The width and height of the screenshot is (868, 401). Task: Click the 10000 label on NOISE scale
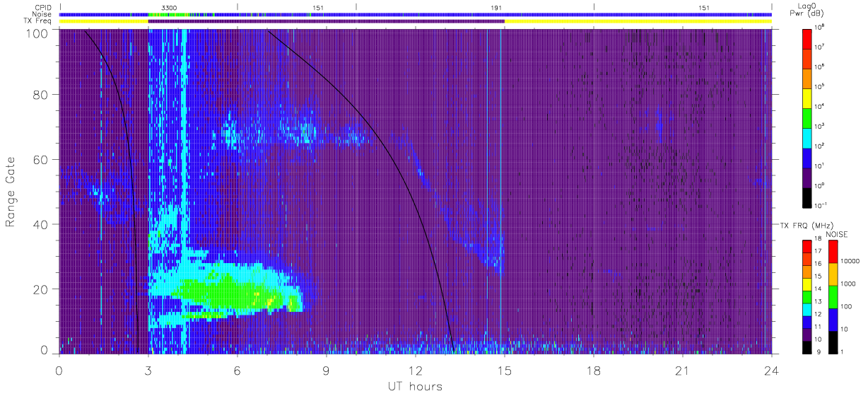point(850,262)
